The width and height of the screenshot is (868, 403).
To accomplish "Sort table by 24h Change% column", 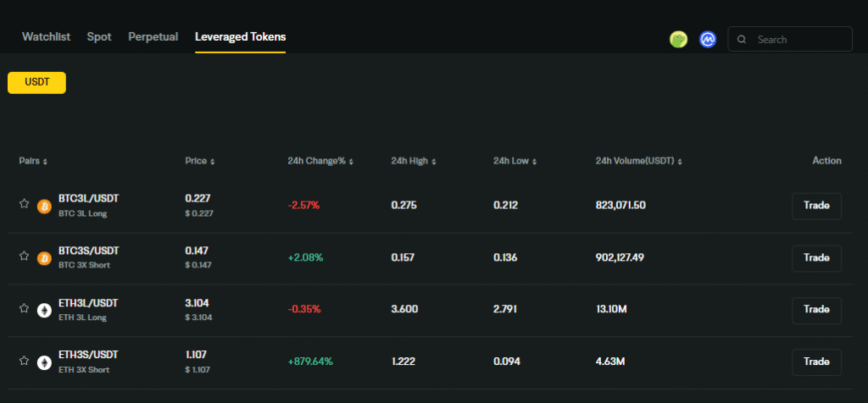I will click(320, 161).
